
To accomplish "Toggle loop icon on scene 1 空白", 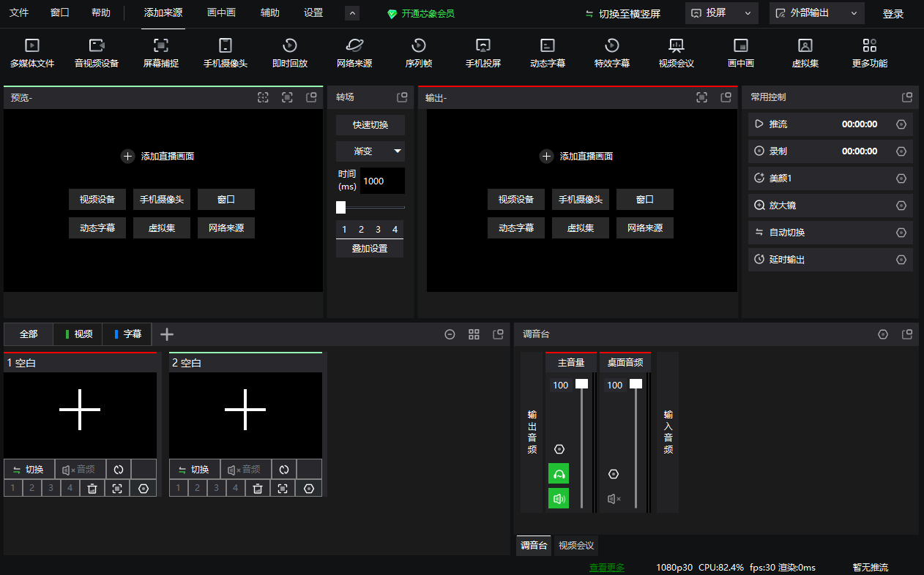I will (x=119, y=469).
